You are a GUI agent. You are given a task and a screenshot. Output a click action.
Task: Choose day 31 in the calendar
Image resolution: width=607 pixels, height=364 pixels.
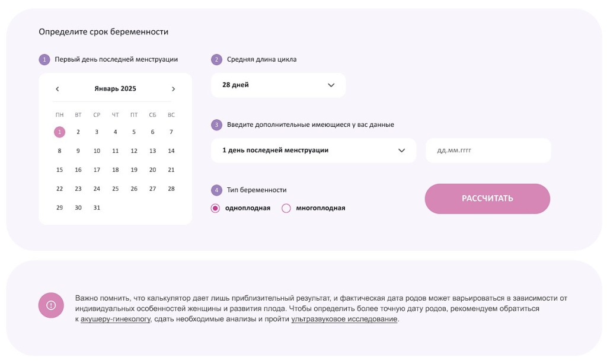click(x=97, y=208)
